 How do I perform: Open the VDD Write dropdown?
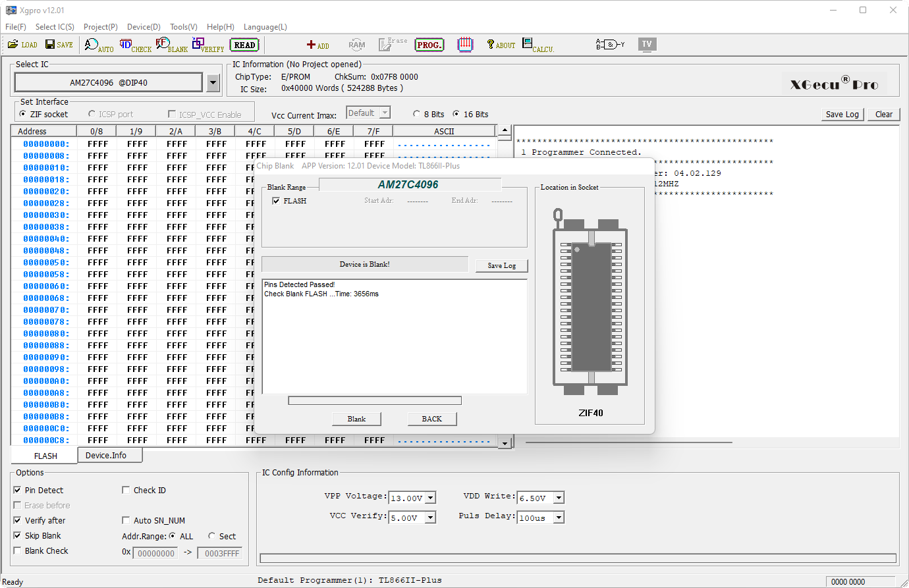click(x=559, y=498)
